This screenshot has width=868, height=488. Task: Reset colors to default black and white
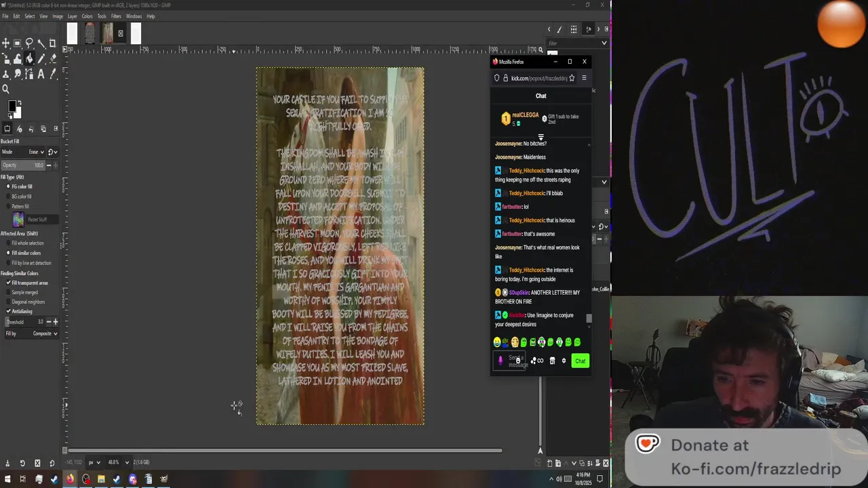coord(10,116)
